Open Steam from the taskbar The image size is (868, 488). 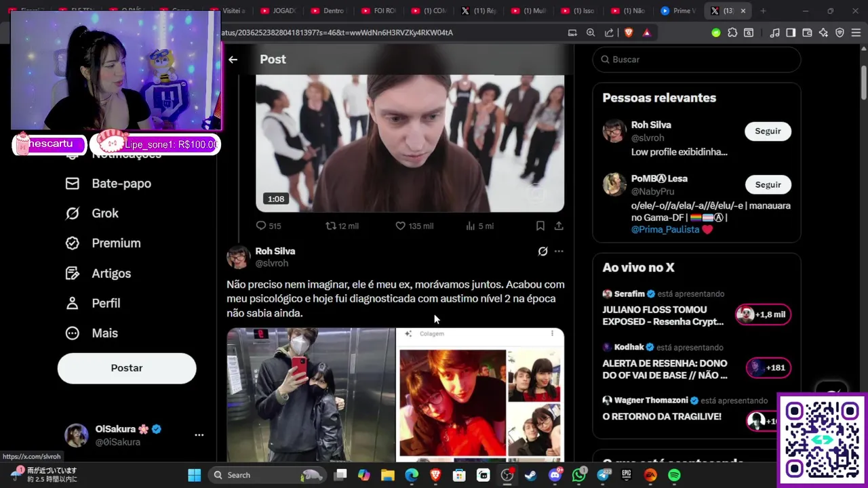click(531, 475)
